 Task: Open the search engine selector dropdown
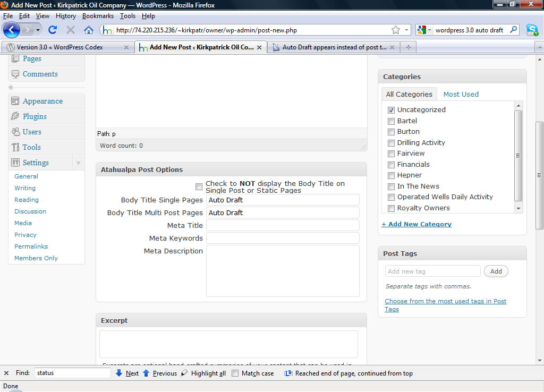pyautogui.click(x=429, y=30)
